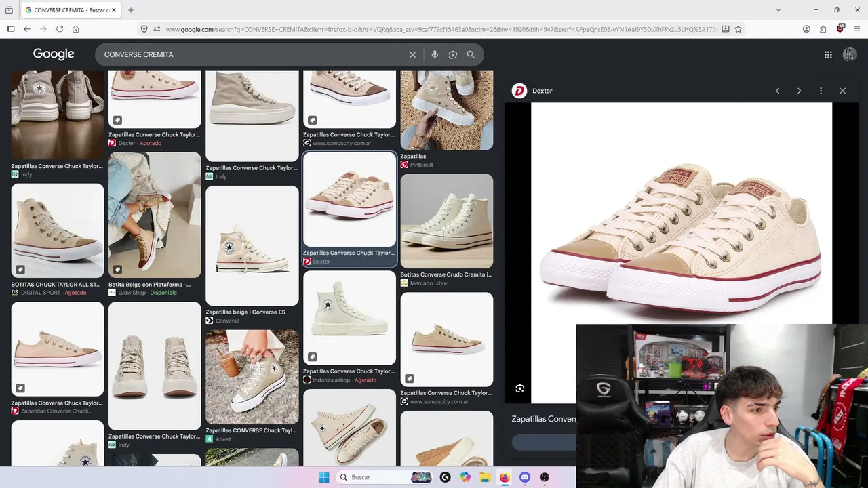Image resolution: width=868 pixels, height=488 pixels.
Task: Go forward to the next page
Action: click(43, 29)
